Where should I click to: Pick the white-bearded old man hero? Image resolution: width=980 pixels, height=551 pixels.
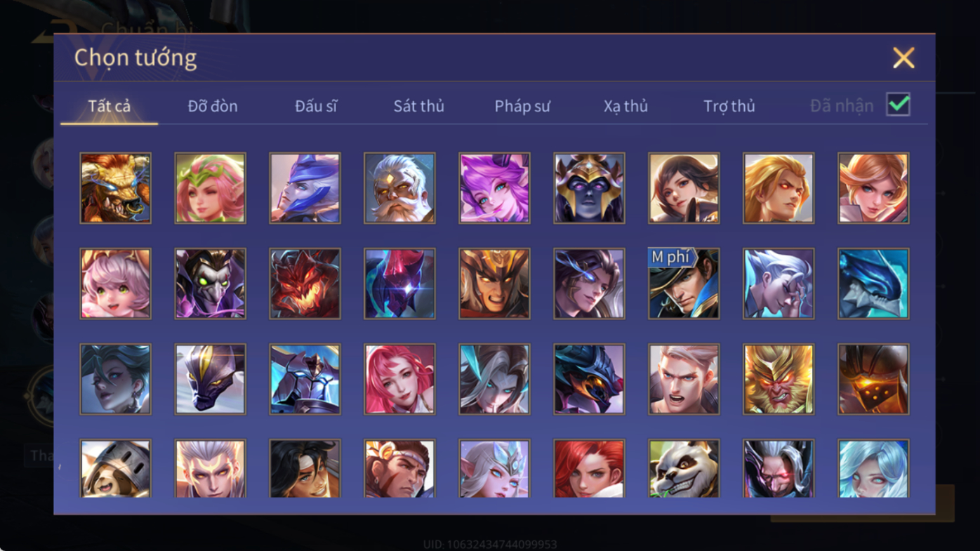click(399, 188)
